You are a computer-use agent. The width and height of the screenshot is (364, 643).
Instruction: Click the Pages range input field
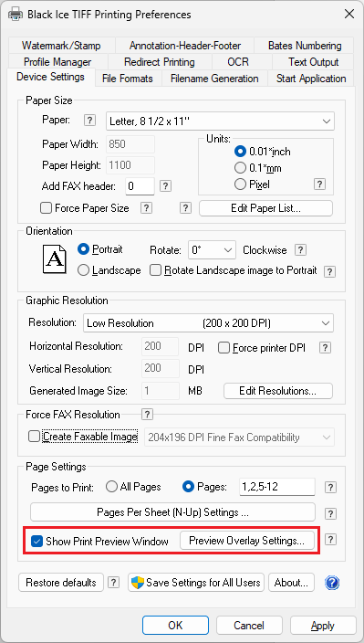click(x=277, y=487)
